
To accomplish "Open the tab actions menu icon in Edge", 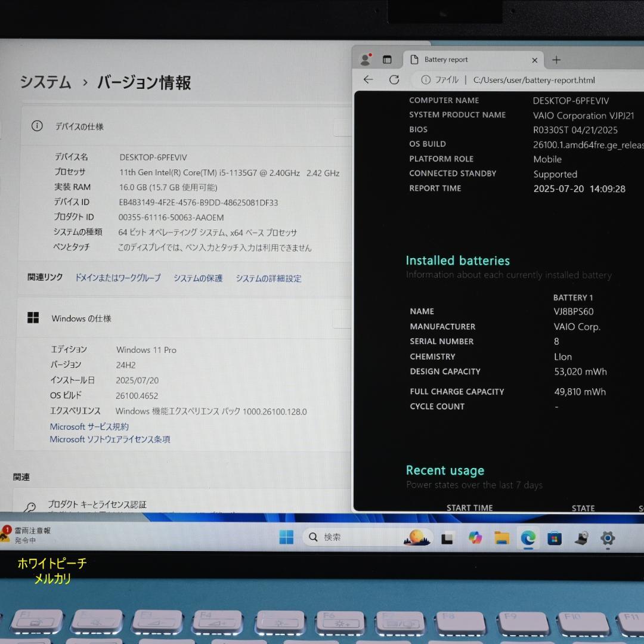I will click(386, 59).
